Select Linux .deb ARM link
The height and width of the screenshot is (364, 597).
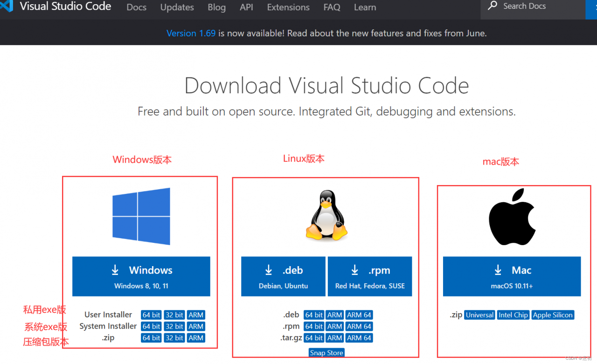pos(335,315)
